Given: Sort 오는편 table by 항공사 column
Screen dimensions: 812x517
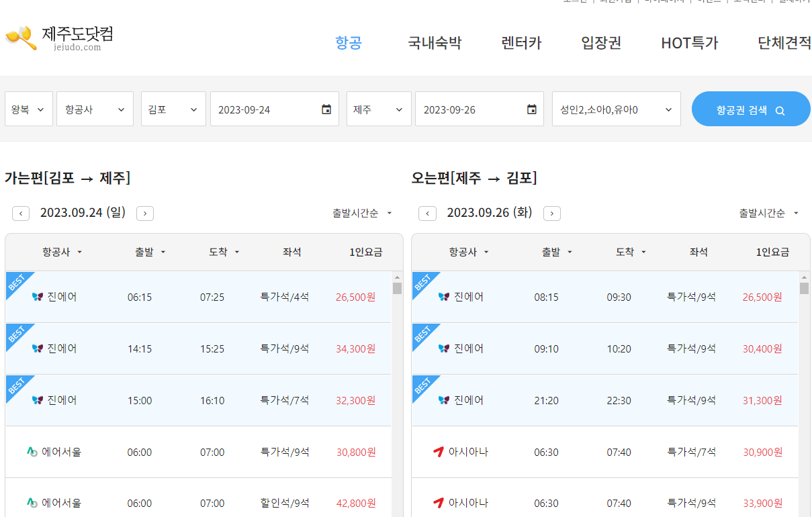Looking at the screenshot, I should [469, 252].
